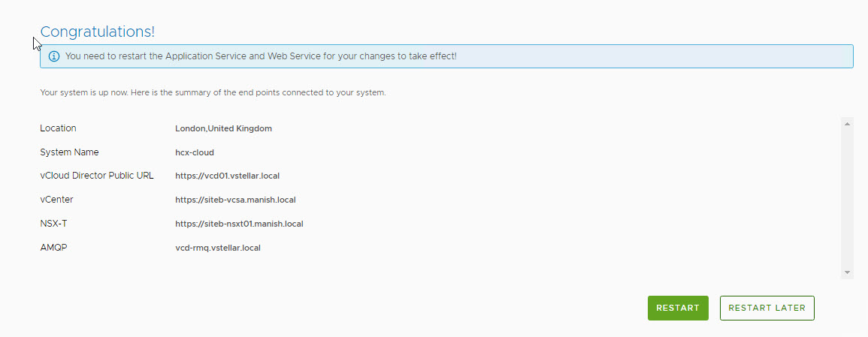Viewport: 868px width, 337px height.
Task: Select the AMQP vcd-rmq host value
Action: [x=217, y=248]
